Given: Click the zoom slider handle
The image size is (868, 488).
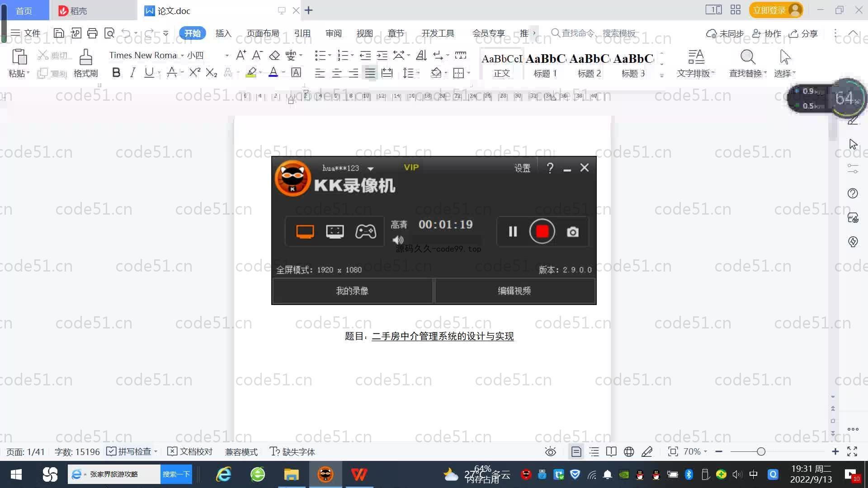Looking at the screenshot, I should point(761,451).
